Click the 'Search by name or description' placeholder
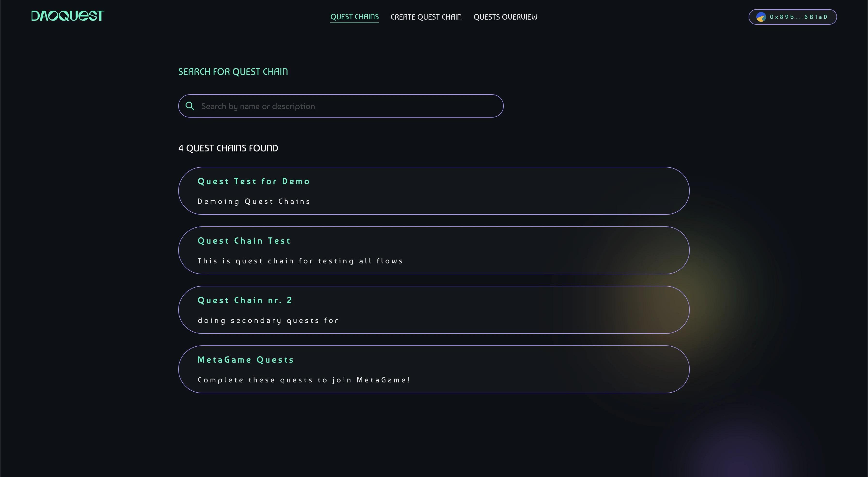Image resolution: width=868 pixels, height=477 pixels. pos(258,106)
